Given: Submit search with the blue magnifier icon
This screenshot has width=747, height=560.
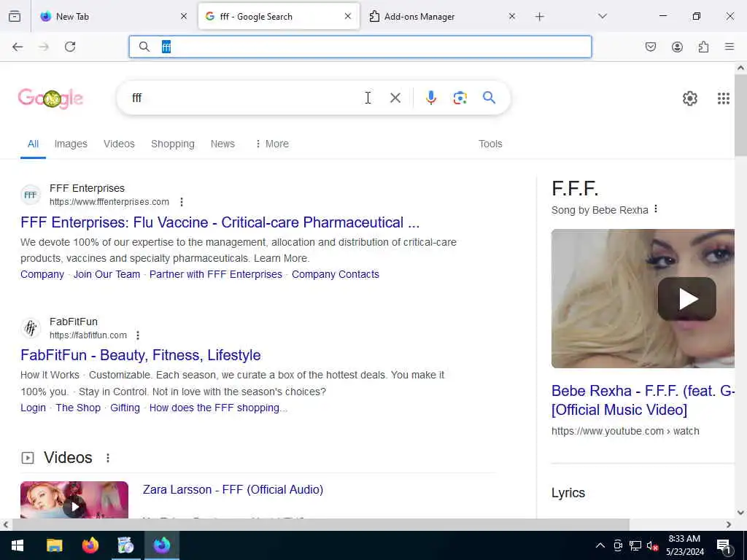Looking at the screenshot, I should (489, 98).
